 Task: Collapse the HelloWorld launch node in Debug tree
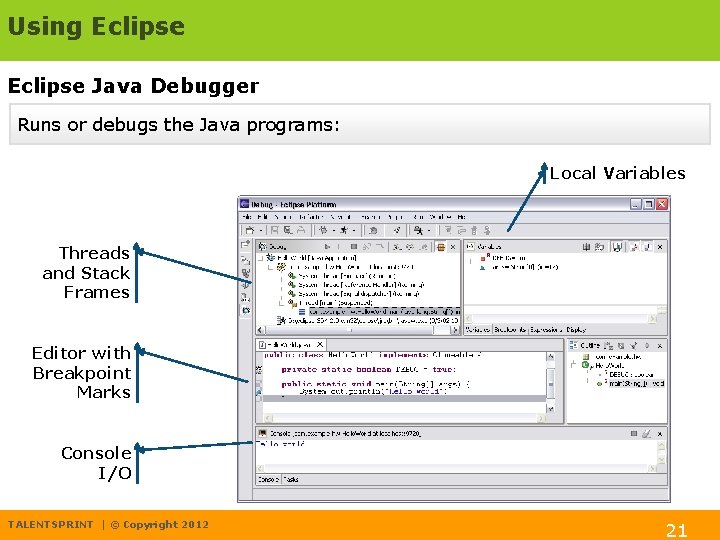261,258
